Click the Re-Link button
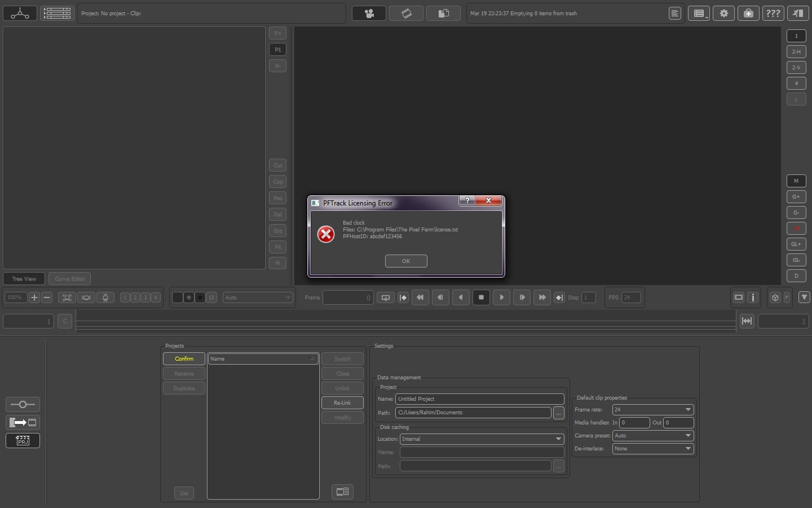The image size is (812, 508). pos(342,403)
